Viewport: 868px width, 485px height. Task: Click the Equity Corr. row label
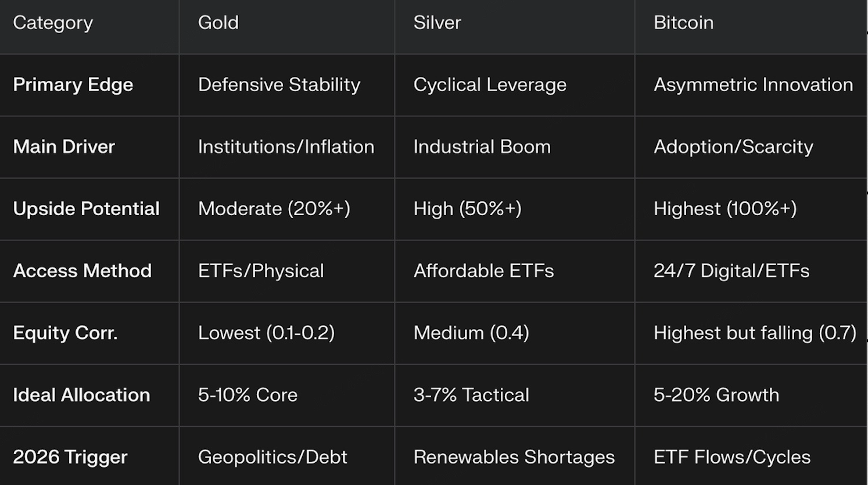pos(65,333)
